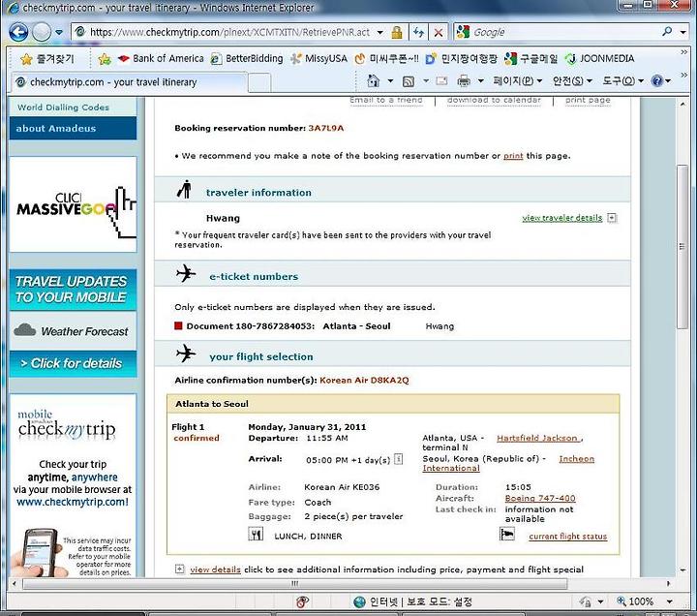Open the recent pages history dropdown arrow
697x616 pixels.
coord(59,33)
